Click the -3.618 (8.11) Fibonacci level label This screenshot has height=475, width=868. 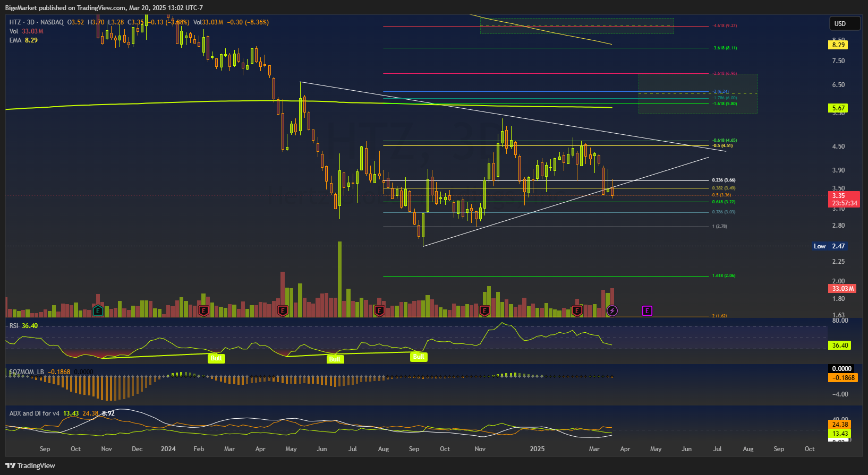coord(725,48)
